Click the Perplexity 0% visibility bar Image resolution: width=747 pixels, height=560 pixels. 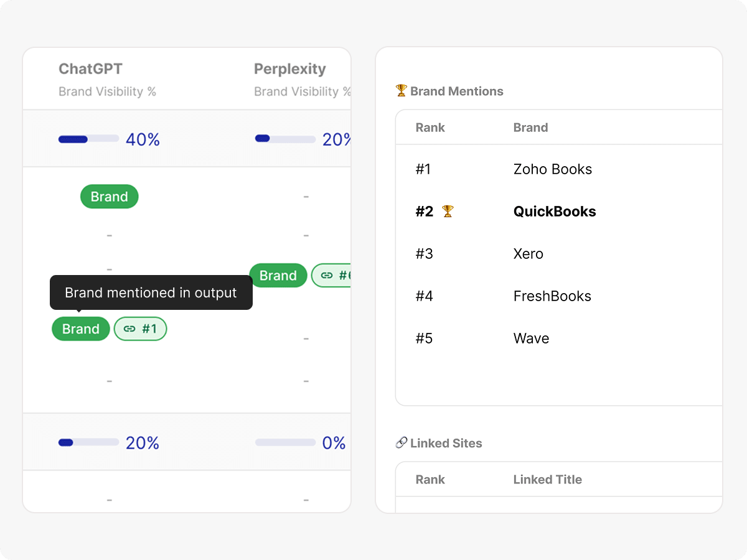(285, 443)
